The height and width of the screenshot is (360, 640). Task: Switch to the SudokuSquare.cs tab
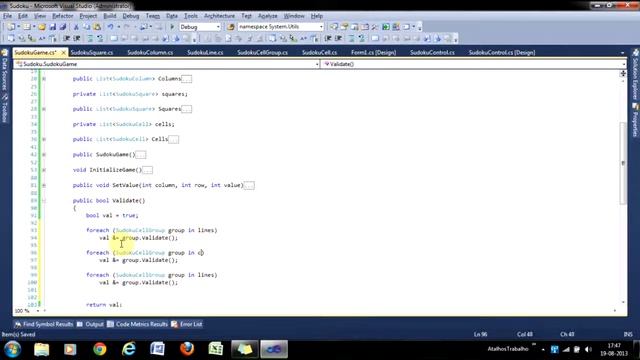click(x=91, y=53)
